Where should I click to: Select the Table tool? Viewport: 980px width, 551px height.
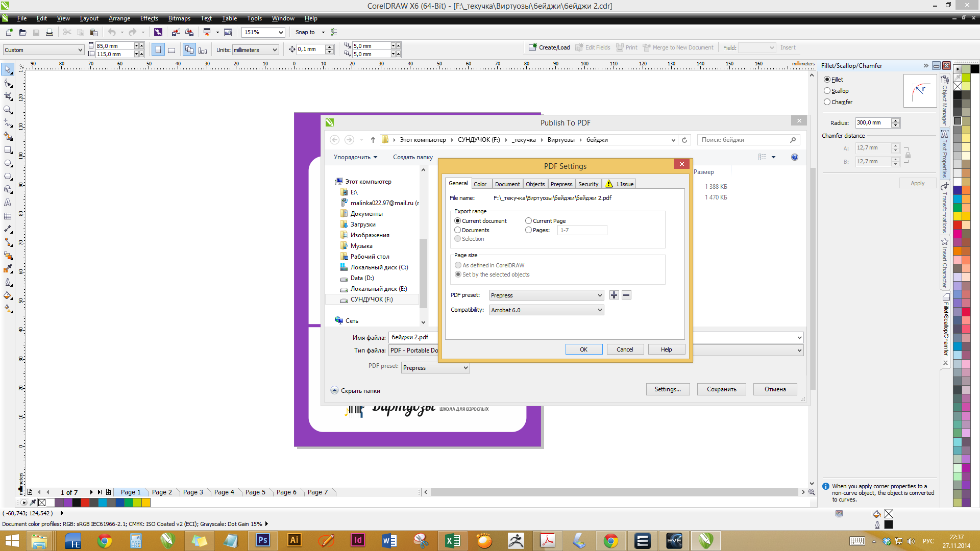8,216
